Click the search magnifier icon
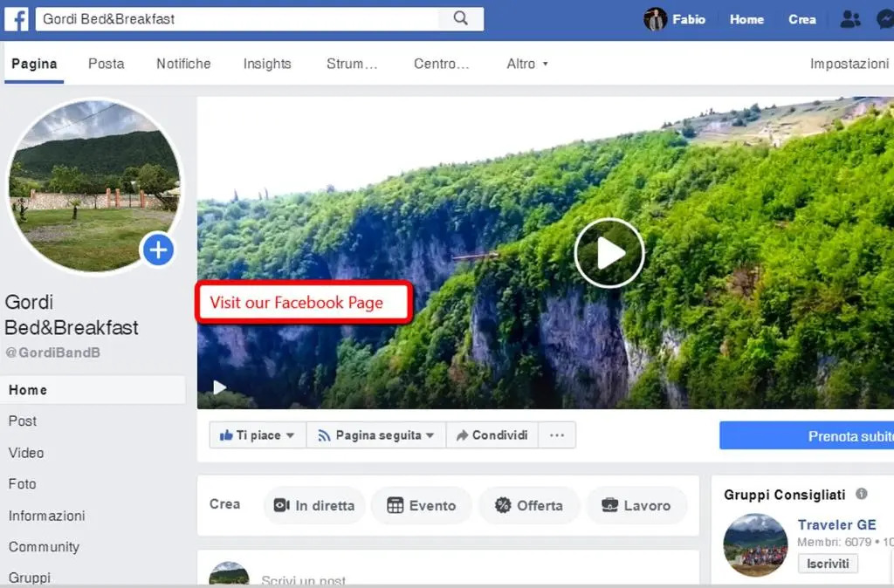Viewport: 894px width, 588px height. point(461,19)
